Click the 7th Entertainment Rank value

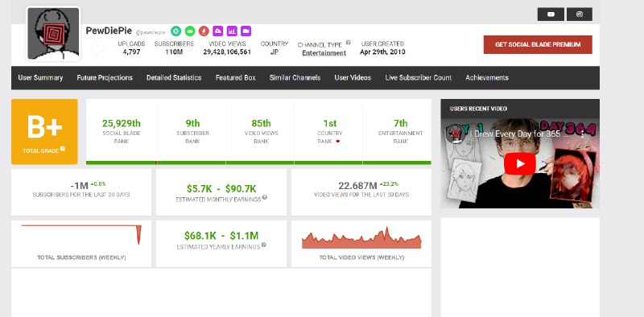[400, 123]
